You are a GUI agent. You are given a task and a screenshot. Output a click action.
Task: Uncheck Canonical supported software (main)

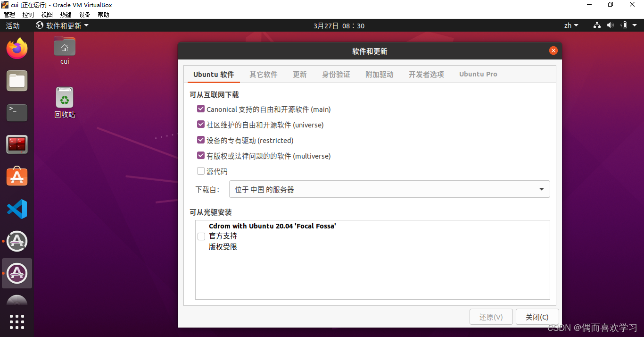pyautogui.click(x=201, y=109)
